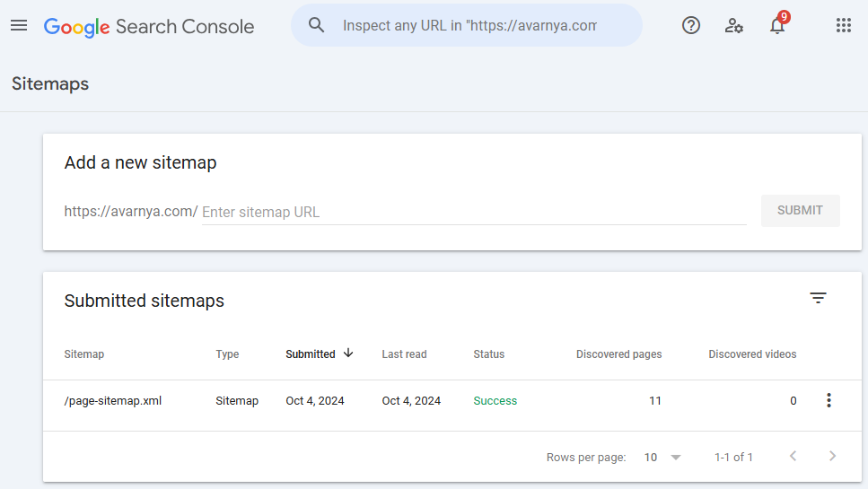
Task: Click the search magnifier icon
Action: (x=316, y=25)
